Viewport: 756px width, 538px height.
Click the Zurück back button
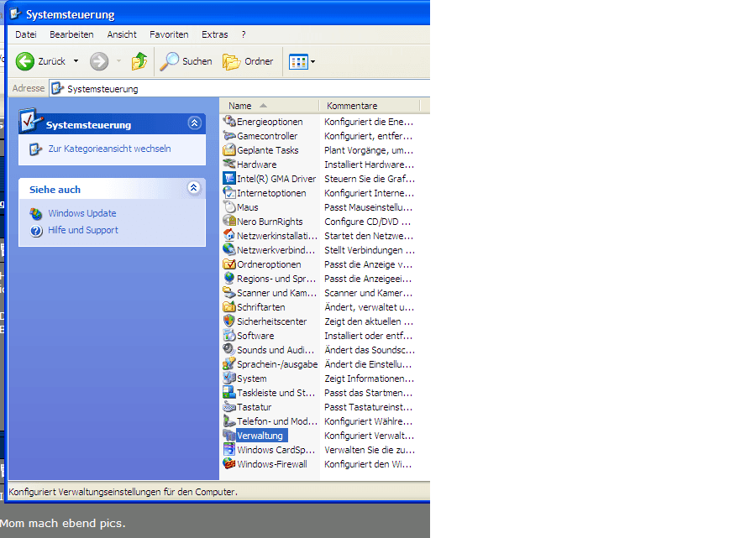pyautogui.click(x=40, y=61)
